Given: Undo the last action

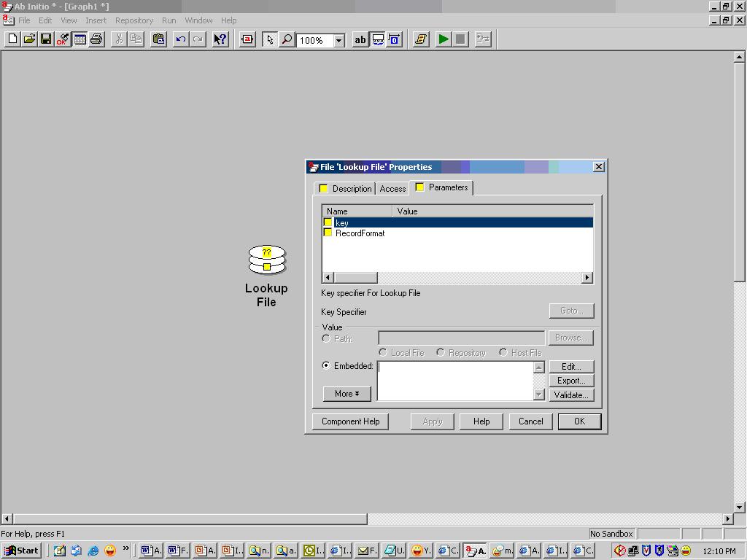Looking at the screenshot, I should pyautogui.click(x=179, y=39).
